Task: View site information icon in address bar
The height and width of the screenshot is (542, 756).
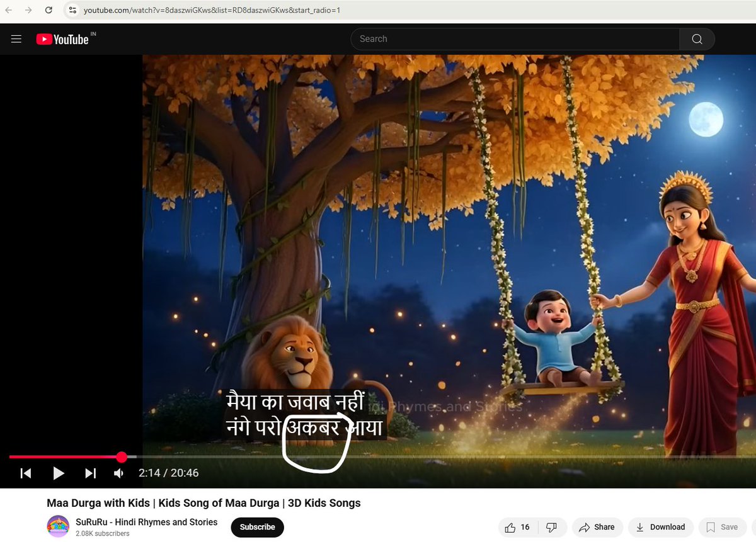Action: pyautogui.click(x=72, y=10)
